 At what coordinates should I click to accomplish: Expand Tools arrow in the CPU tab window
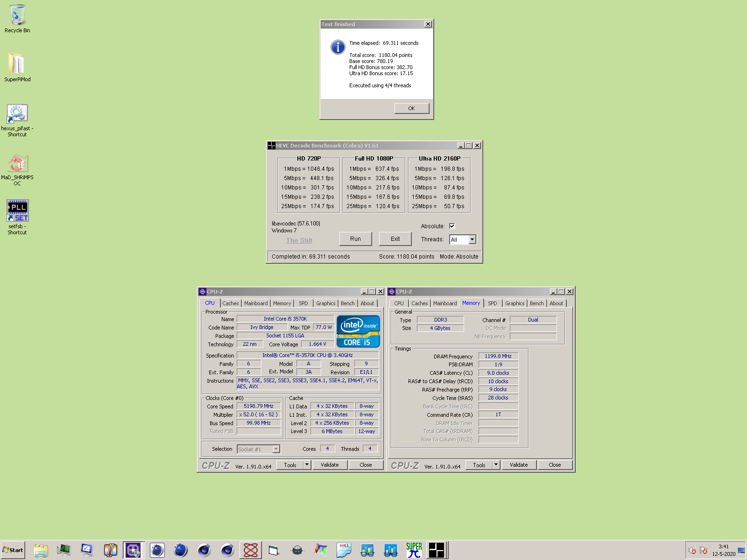pyautogui.click(x=307, y=465)
